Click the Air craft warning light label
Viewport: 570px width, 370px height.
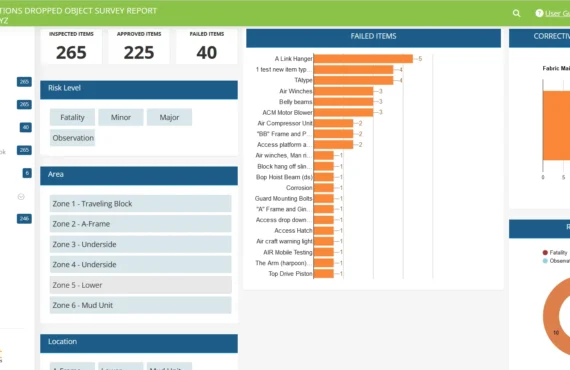click(284, 241)
